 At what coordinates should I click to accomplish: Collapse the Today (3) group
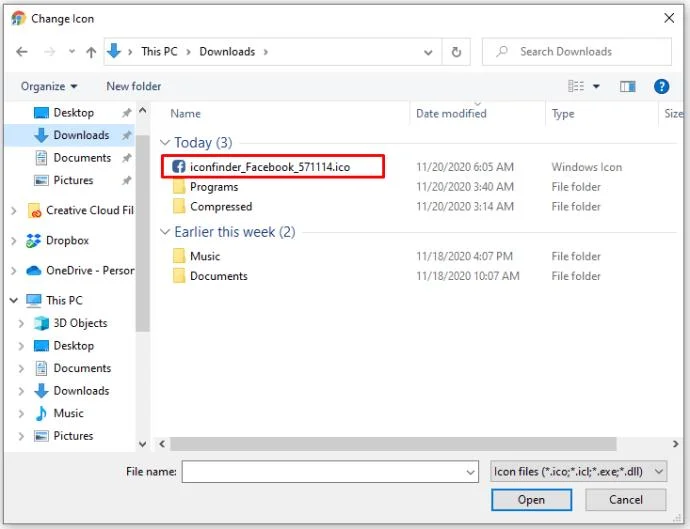click(165, 142)
